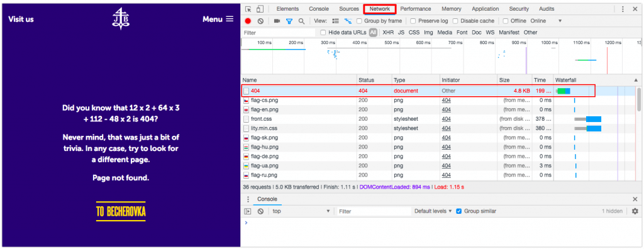This screenshot has height=249, width=644.
Task: Open network search with magnifier icon
Action: point(301,21)
